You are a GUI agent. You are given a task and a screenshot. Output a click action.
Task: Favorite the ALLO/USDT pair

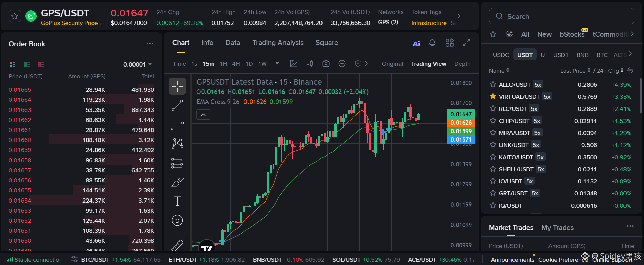pos(493,84)
